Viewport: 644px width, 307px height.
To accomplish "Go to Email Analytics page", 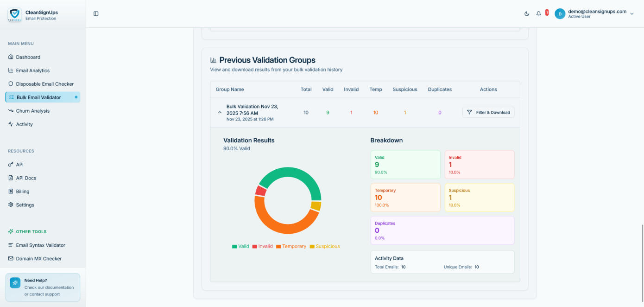I will click(32, 70).
